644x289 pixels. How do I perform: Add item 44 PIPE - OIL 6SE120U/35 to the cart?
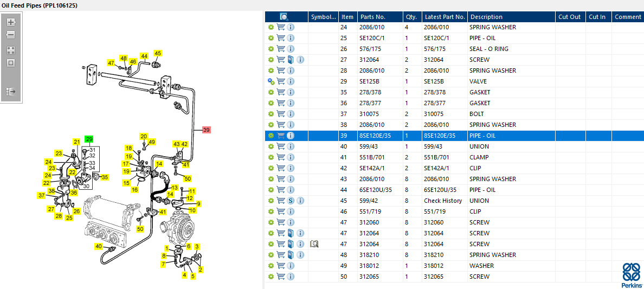(x=281, y=190)
